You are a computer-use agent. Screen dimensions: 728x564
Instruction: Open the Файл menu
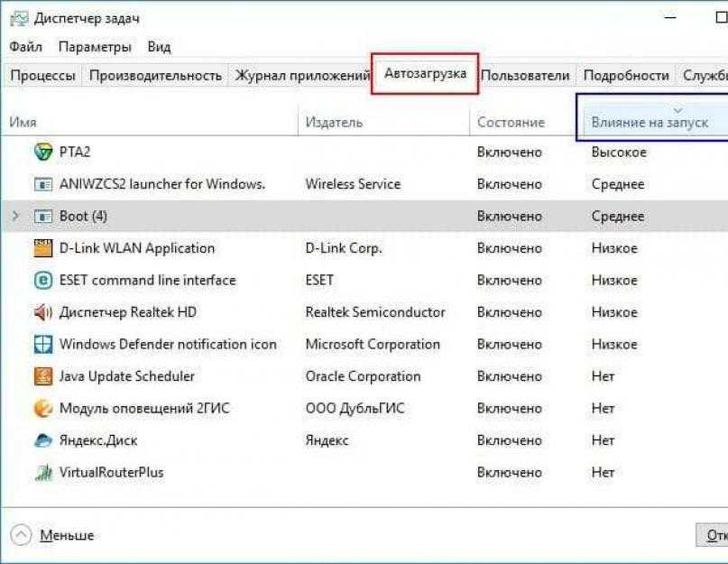(25, 46)
